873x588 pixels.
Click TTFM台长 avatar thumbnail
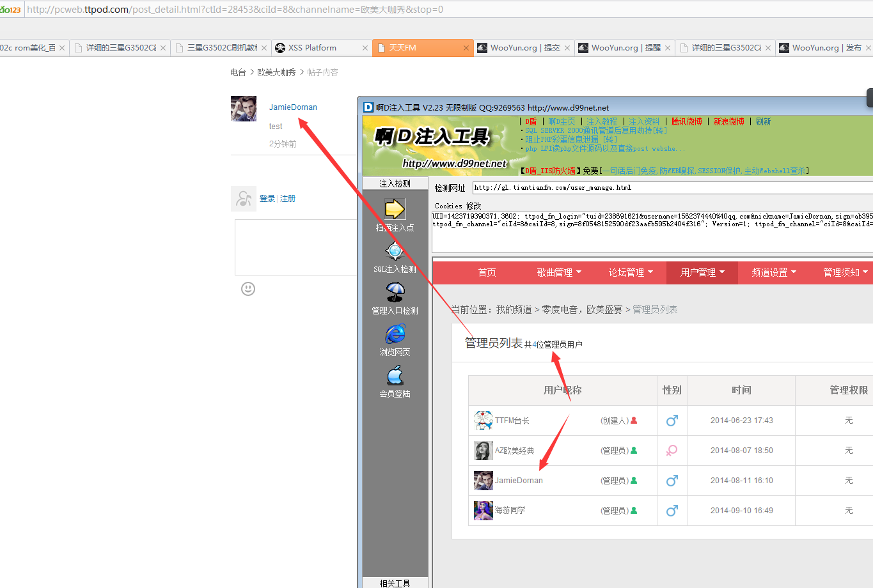(484, 421)
